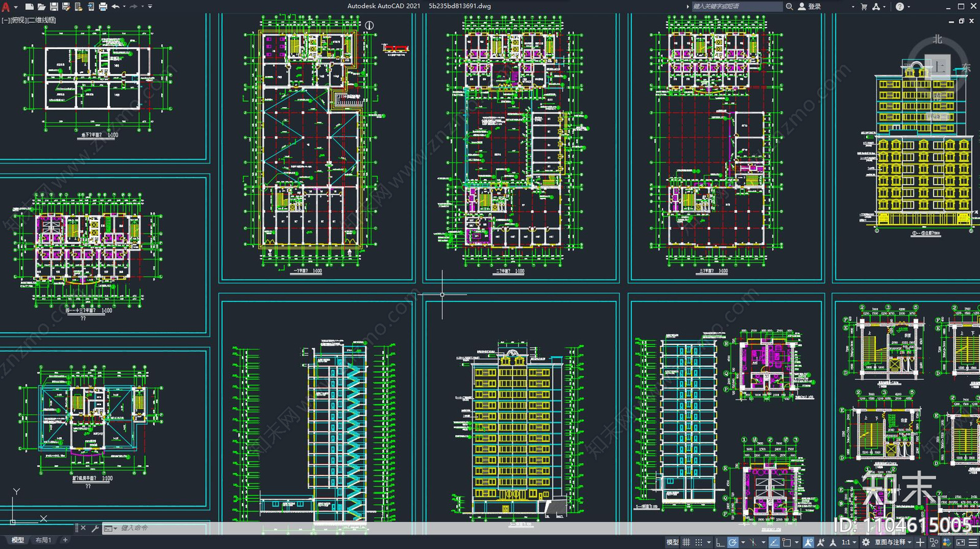980x549 pixels.
Task: Toggle the drawing grid display
Action: pos(687,542)
